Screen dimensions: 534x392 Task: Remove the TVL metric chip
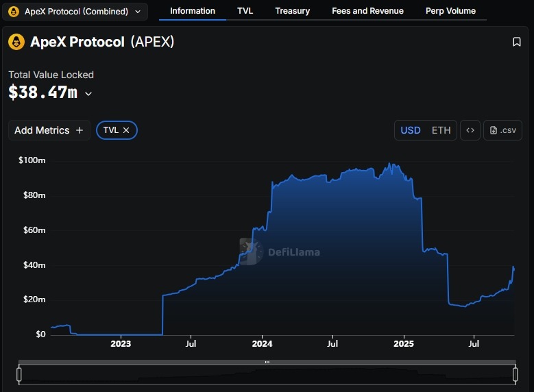pos(126,130)
